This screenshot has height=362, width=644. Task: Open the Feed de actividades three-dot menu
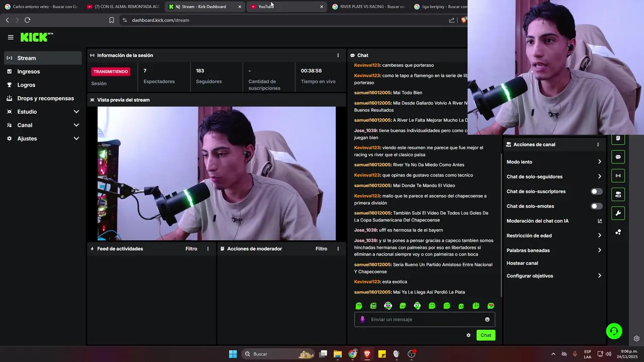208,249
